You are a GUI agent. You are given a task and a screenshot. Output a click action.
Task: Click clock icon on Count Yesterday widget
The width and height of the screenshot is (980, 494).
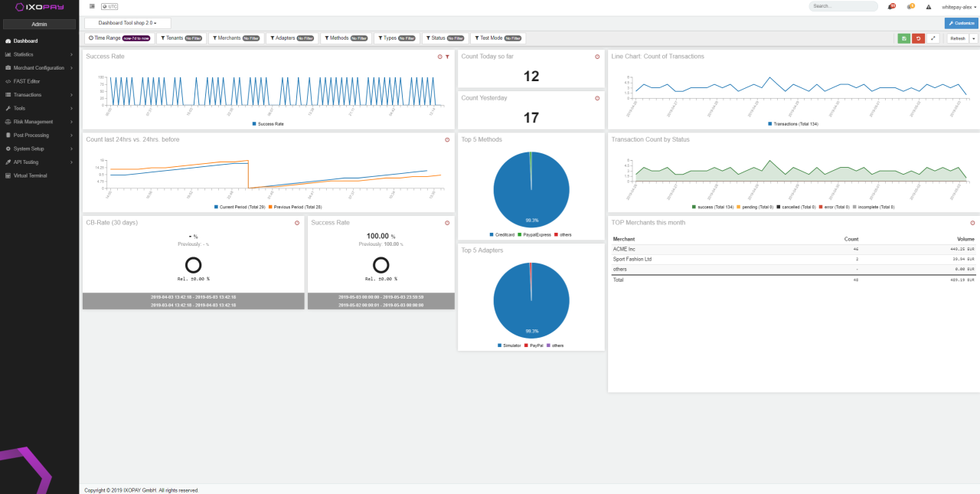[597, 98]
